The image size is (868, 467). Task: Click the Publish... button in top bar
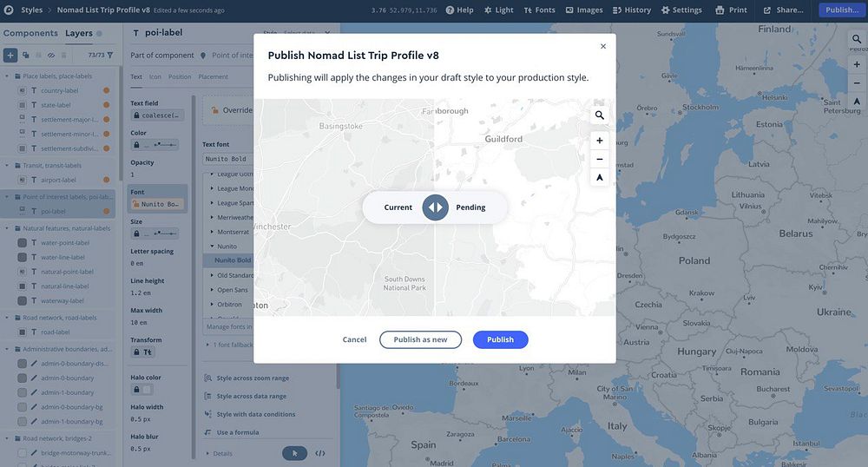tap(841, 10)
